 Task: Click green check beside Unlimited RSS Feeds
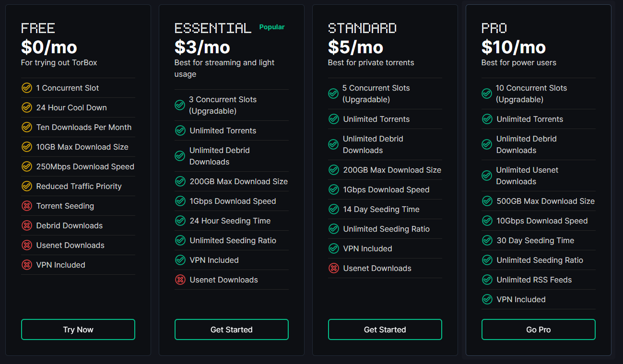(x=487, y=280)
